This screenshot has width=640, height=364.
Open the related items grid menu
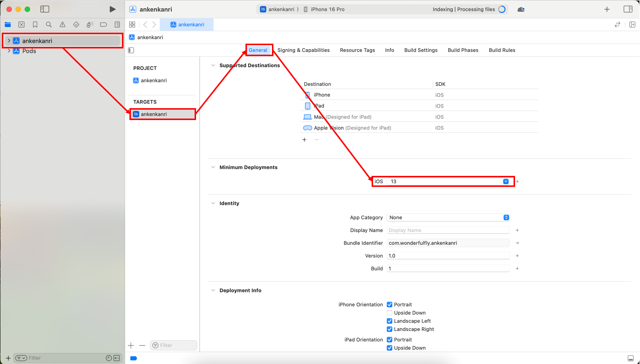pyautogui.click(x=132, y=25)
